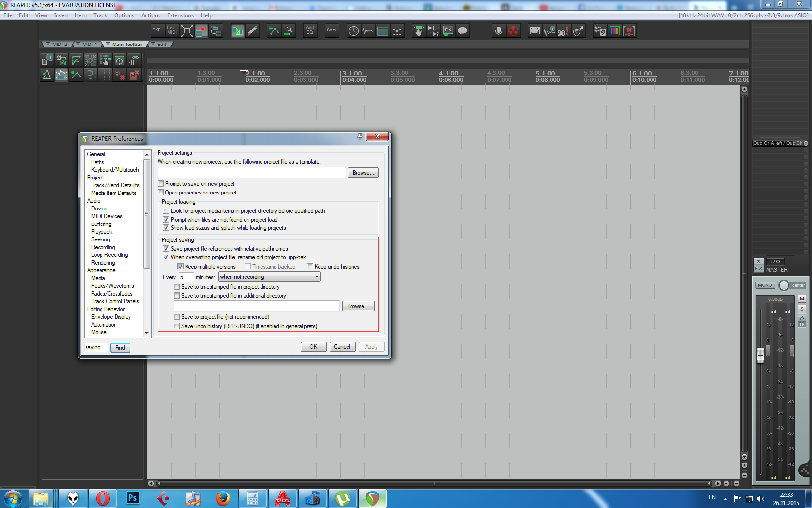Click the magnifier zoom toolbar icon

click(x=289, y=30)
